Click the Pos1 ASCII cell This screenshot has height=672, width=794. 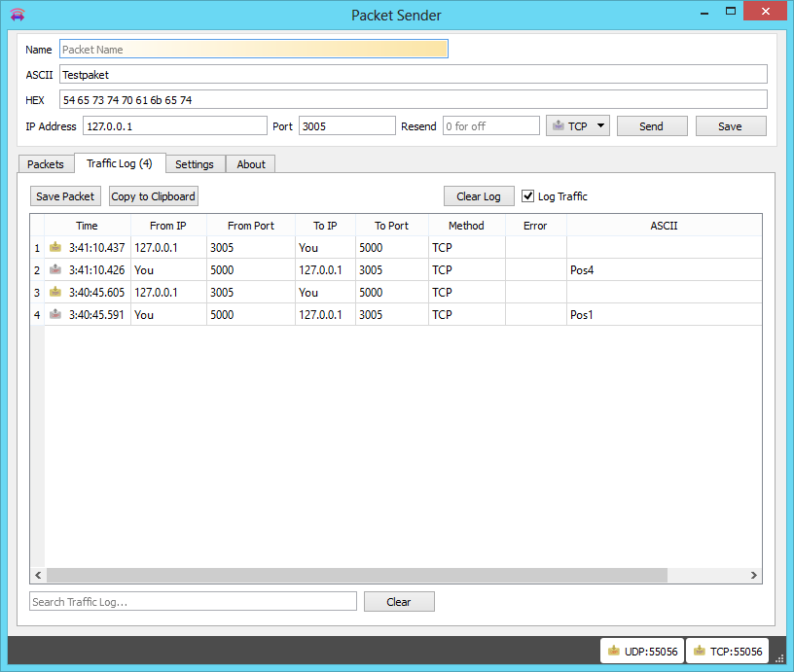click(664, 315)
